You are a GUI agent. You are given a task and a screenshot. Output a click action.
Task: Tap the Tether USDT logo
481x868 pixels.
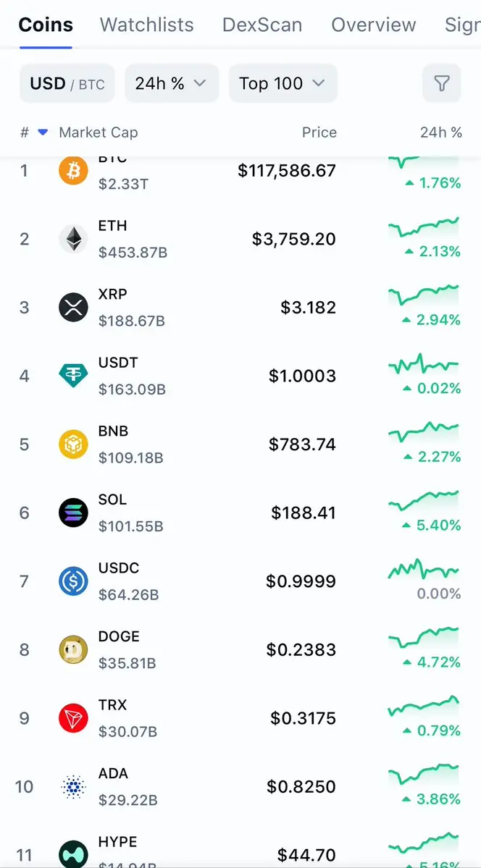click(x=73, y=376)
